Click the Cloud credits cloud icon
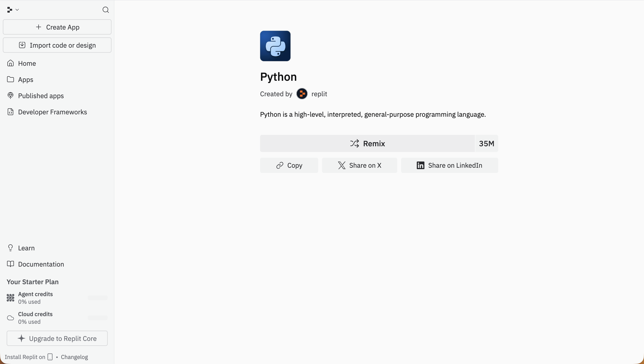Image resolution: width=644 pixels, height=364 pixels. point(10,318)
